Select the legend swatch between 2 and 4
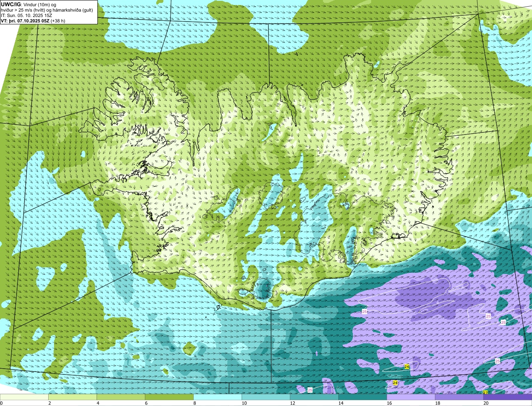 pyautogui.click(x=73, y=397)
